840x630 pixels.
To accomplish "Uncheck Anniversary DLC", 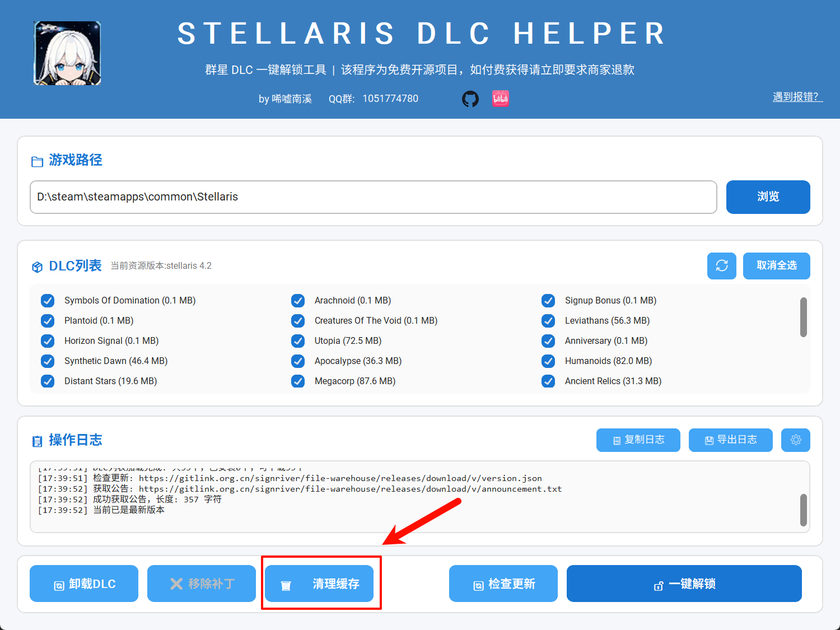I will point(548,341).
